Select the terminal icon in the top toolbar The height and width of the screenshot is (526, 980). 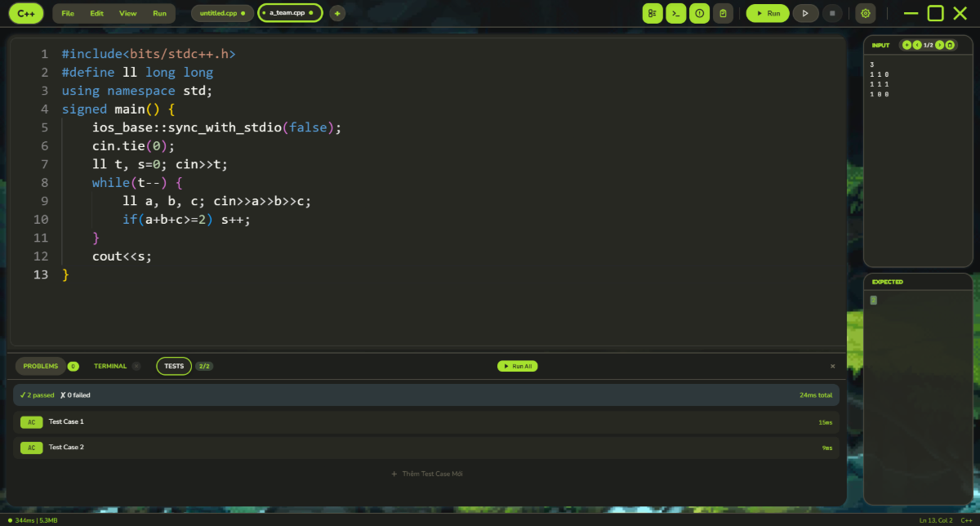675,13
